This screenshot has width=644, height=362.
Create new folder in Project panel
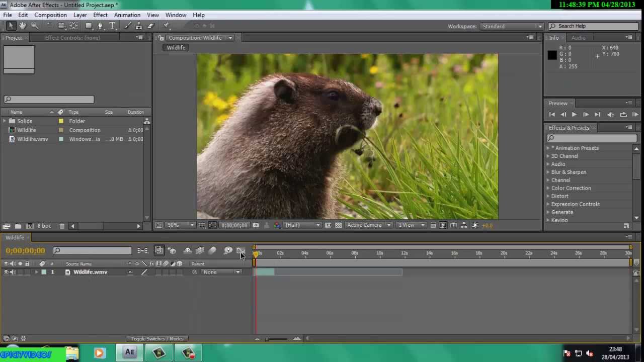coord(18,226)
